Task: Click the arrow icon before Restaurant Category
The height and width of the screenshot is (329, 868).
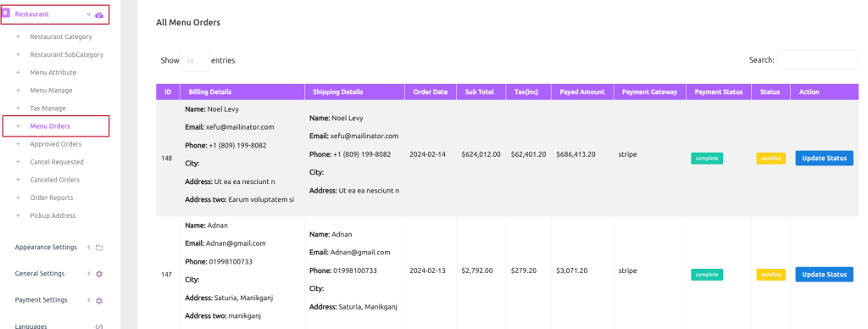Action: tap(18, 36)
